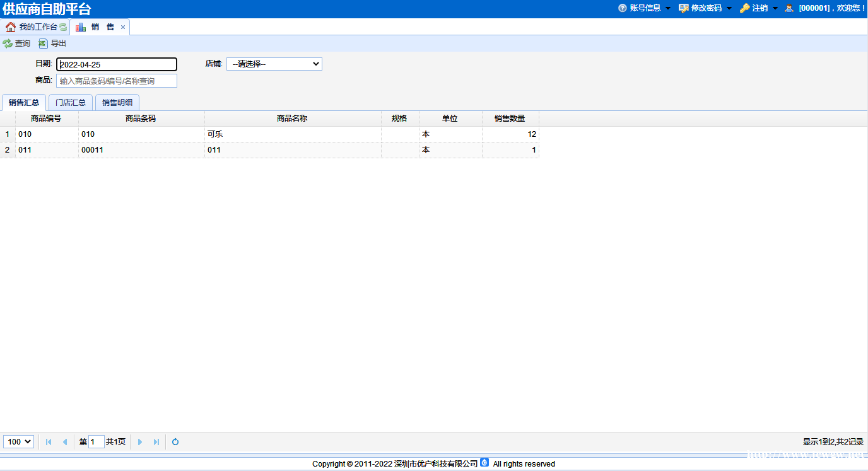868x471 pixels.
Task: Open the 注销 logout menu
Action: 759,8
